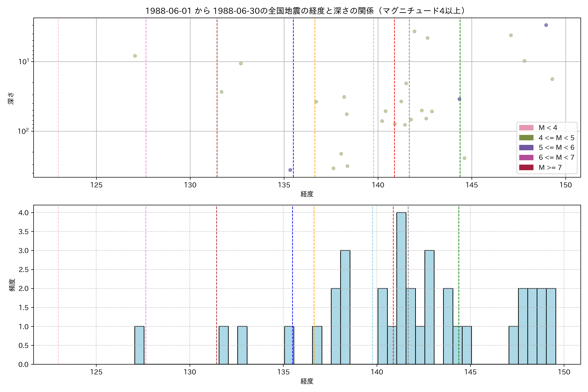Click the 6 <= M < 7 magenta legend swatch
Screen dimensions: 588x392
526,157
